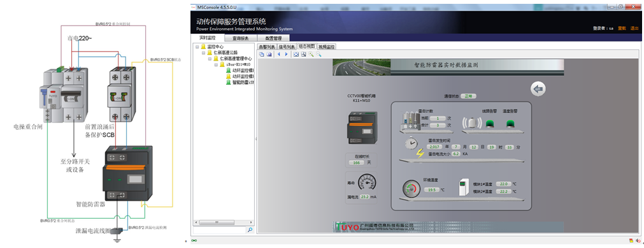Screen dimensions: 644x248
Task: Switch to the 视频监控 tab
Action: pos(327,47)
